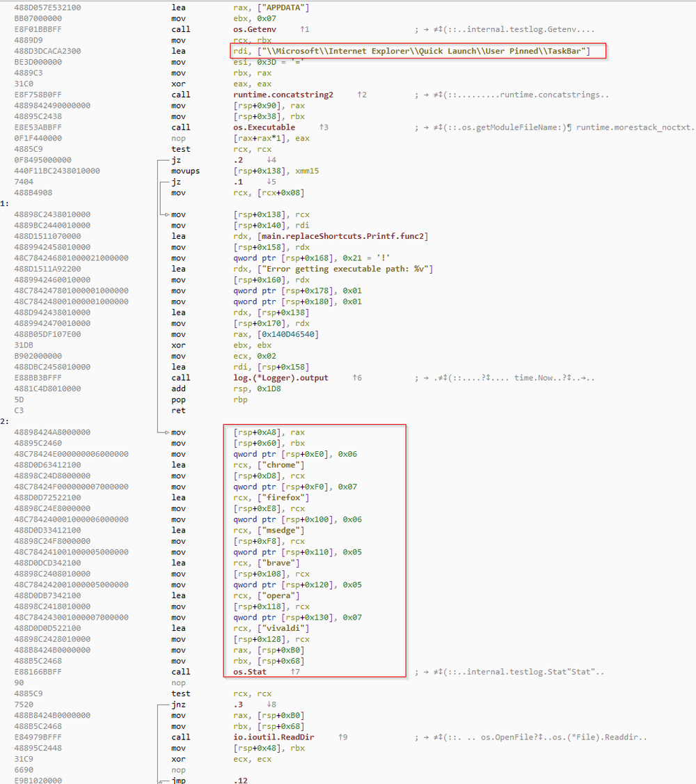696x784 pixels.
Task: Follow the jnz .3 jump target
Action: [x=238, y=705]
